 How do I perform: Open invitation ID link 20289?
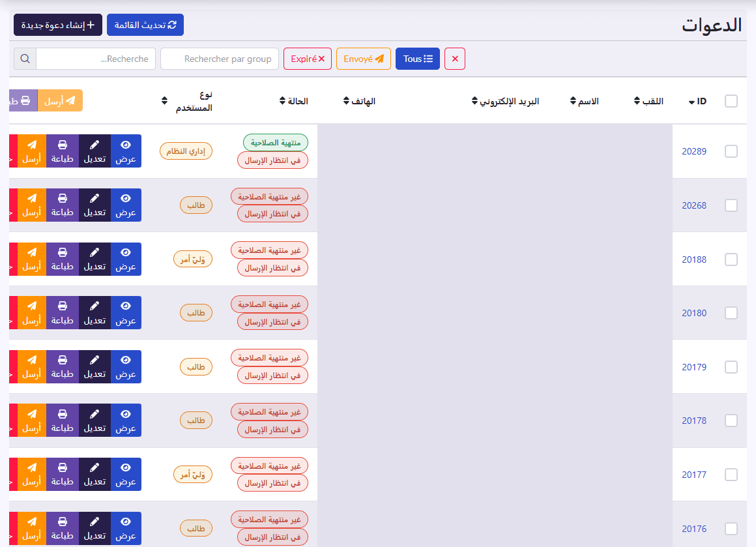(x=694, y=151)
